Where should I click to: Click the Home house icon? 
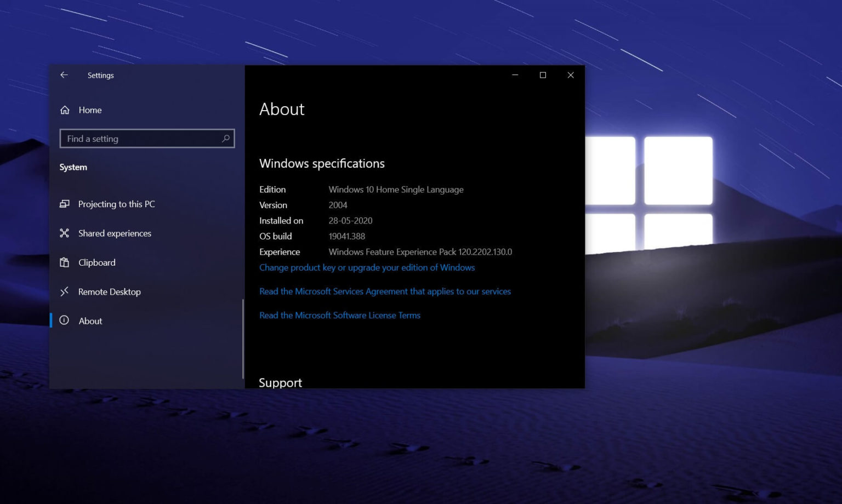[x=65, y=110]
